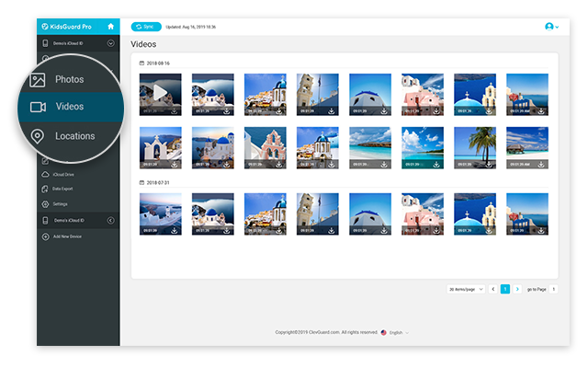Open the iCloud Drive sidebar item
This screenshot has width=588, height=368.
(64, 174)
